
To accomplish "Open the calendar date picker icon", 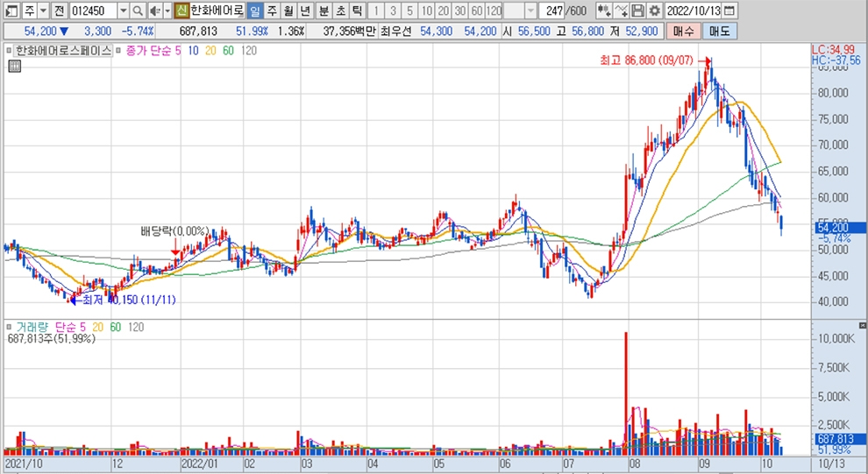I will point(729,11).
